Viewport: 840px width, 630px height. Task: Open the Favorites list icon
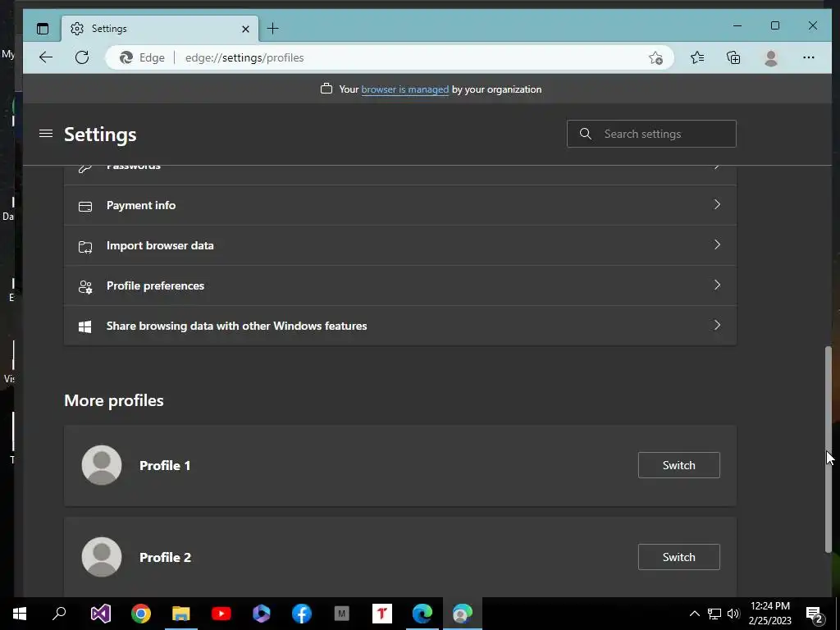pos(697,57)
